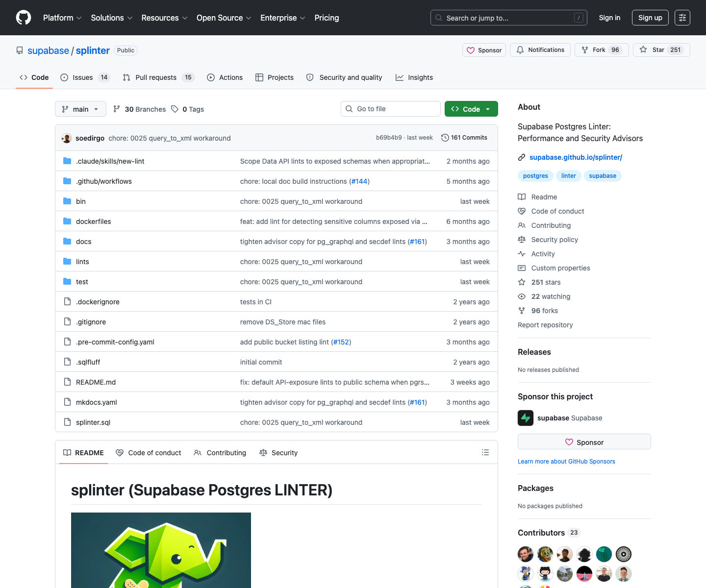
Task: Expand the Enterprise menu
Action: coord(283,18)
